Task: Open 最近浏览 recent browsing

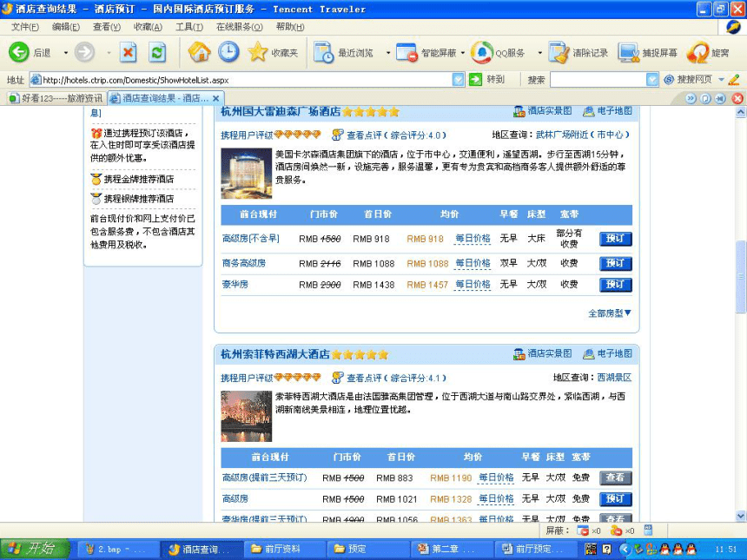Action: [x=343, y=52]
